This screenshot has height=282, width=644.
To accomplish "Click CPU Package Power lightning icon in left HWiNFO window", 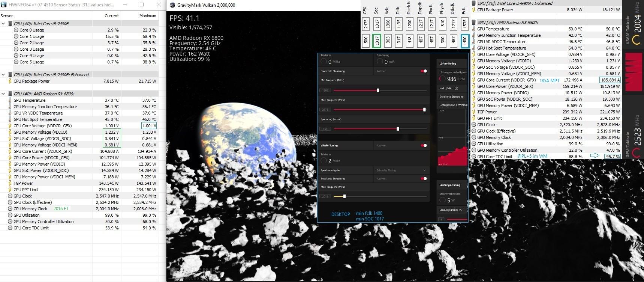I will pyautogui.click(x=10, y=81).
